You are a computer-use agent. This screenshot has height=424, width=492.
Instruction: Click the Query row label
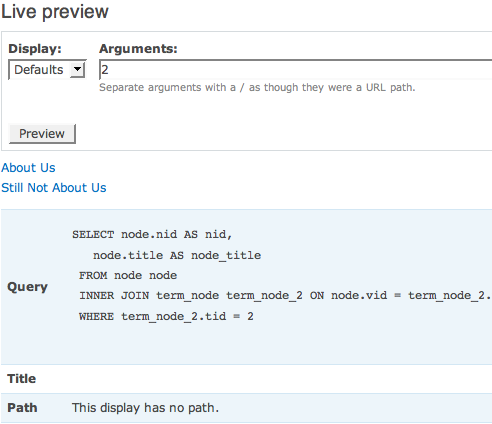coord(28,287)
